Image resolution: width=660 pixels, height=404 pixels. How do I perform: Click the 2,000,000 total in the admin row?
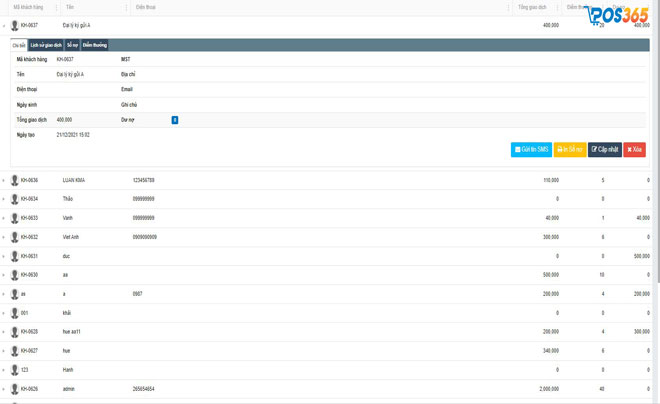[x=549, y=389]
